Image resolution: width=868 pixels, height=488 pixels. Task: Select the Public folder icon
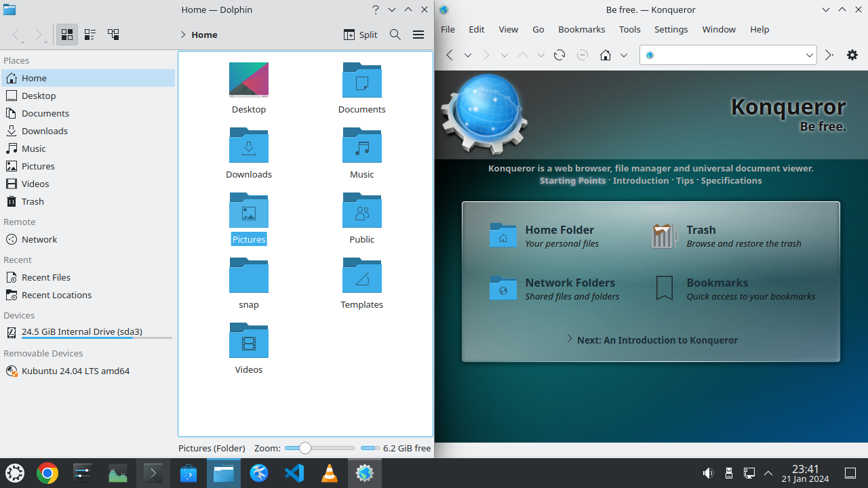362,210
